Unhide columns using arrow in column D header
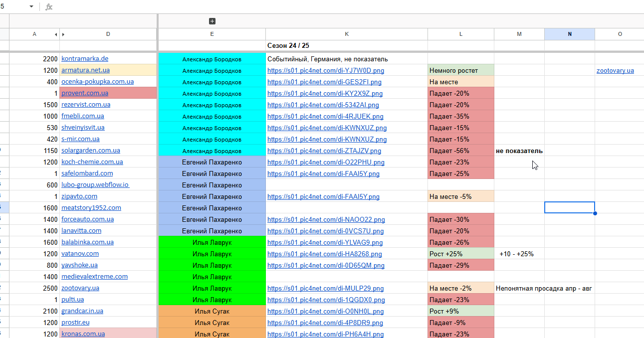644x338 pixels. click(63, 34)
